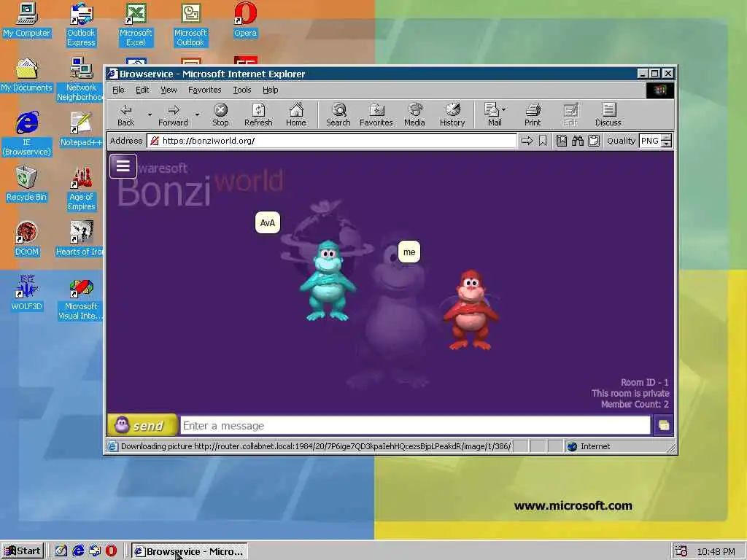Go to Home page
This screenshot has height=560, width=747.
click(x=296, y=115)
